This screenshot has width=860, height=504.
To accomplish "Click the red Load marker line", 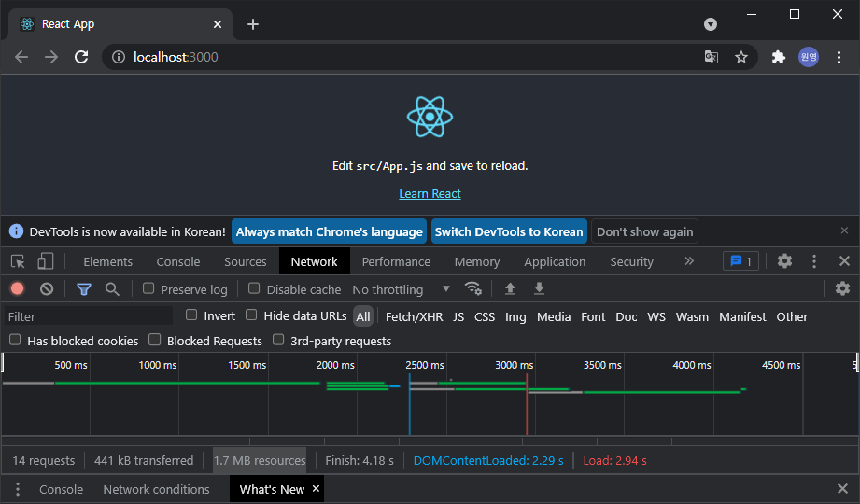I will tap(527, 403).
